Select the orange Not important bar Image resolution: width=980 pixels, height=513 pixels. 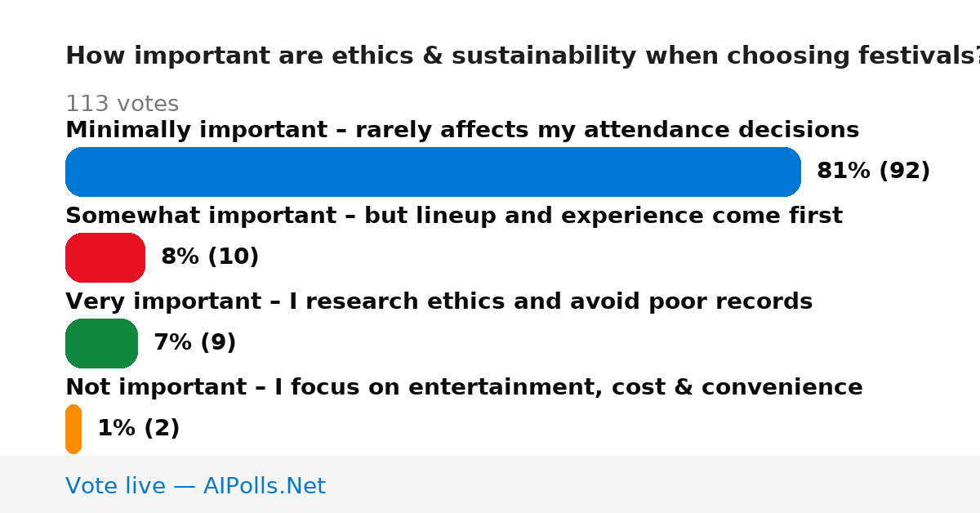73,429
